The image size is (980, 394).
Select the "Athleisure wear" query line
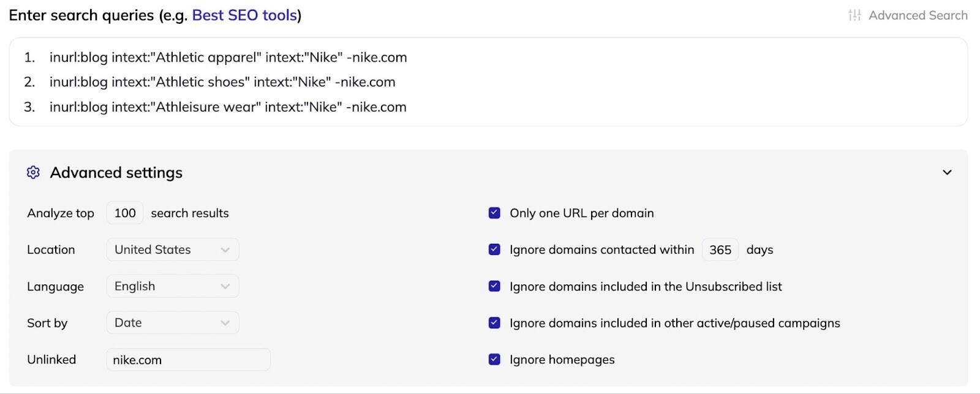coord(227,107)
